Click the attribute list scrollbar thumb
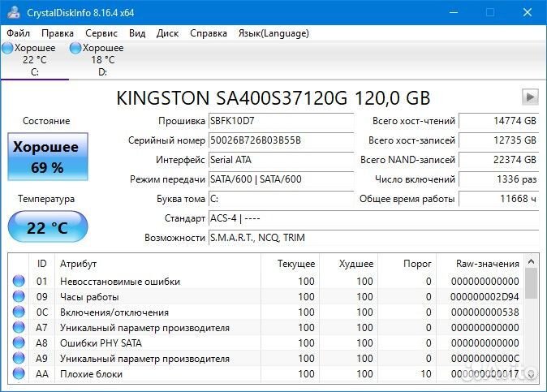Image resolution: width=547 pixels, height=392 pixels. [x=532, y=283]
